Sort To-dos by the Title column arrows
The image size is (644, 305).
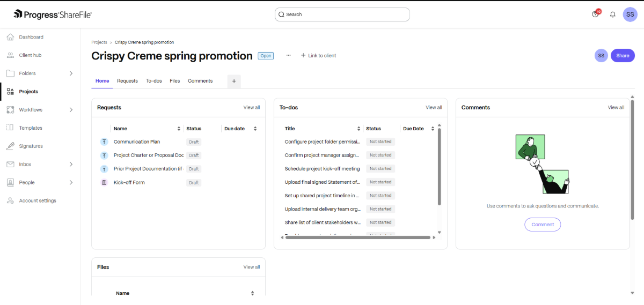pos(358,129)
